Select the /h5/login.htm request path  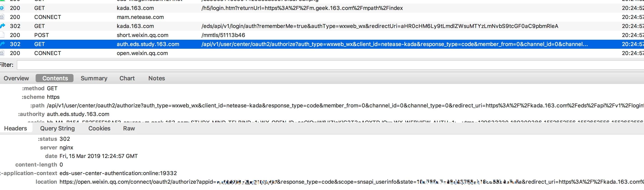(302, 8)
